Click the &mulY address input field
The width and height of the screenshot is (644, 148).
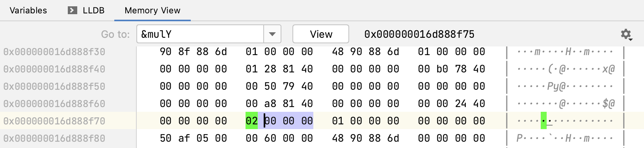200,34
